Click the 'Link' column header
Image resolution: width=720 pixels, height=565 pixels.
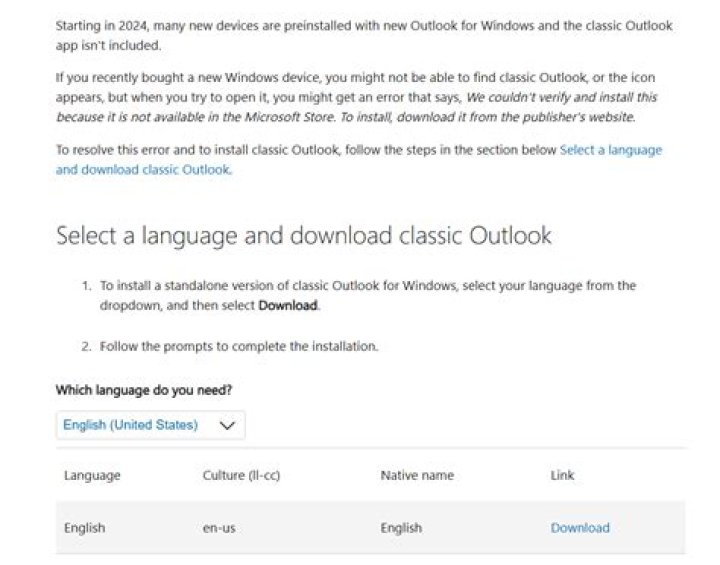tap(562, 475)
